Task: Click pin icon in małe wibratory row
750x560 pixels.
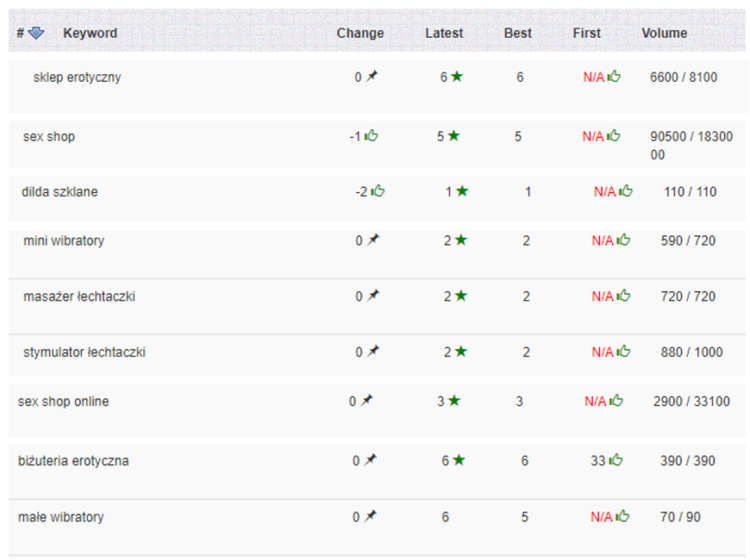Action: pos(370,516)
